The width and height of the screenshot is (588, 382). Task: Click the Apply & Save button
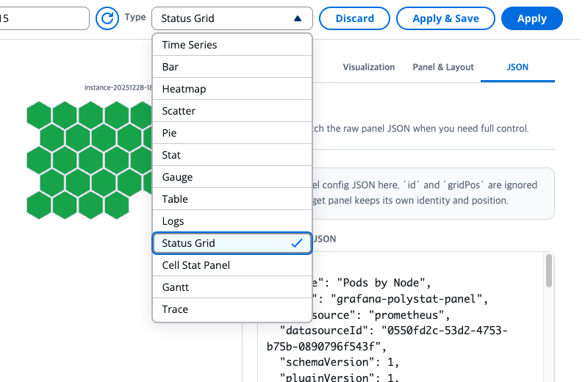pyautogui.click(x=445, y=18)
